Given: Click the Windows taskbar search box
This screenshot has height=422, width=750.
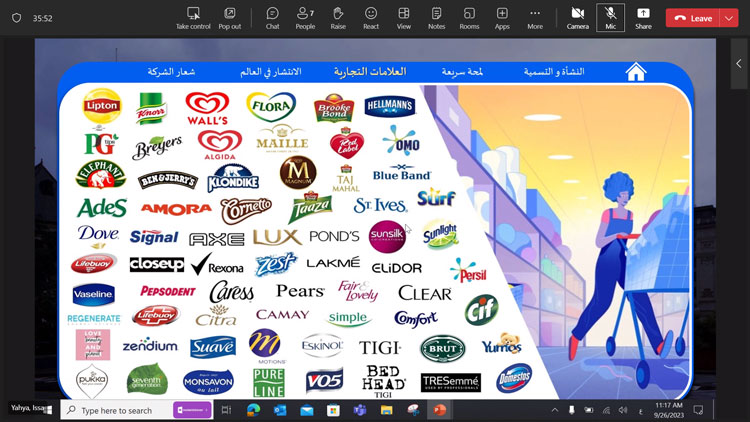Looking at the screenshot, I should click(115, 410).
